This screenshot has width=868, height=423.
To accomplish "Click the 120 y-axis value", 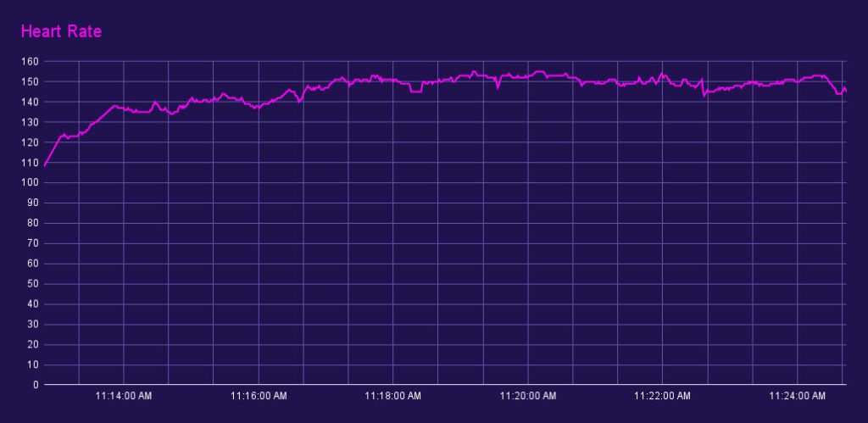I will pyautogui.click(x=31, y=142).
